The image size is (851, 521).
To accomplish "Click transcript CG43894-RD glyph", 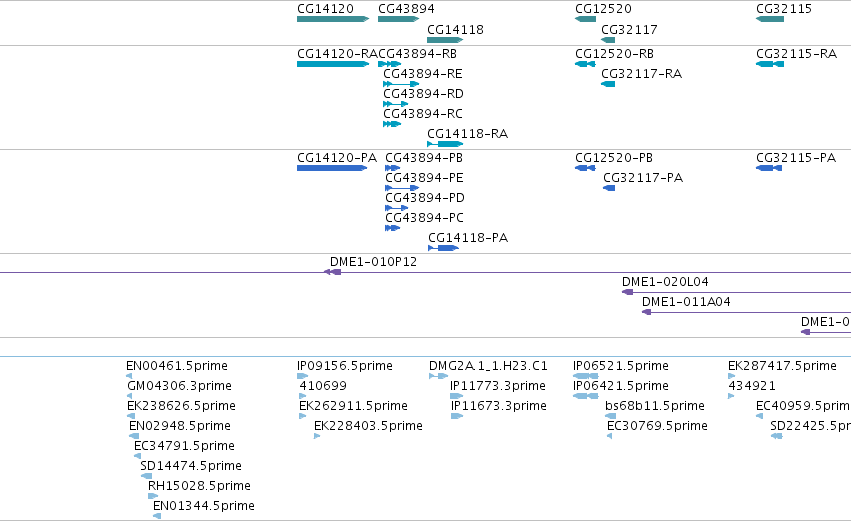I will [x=396, y=104].
